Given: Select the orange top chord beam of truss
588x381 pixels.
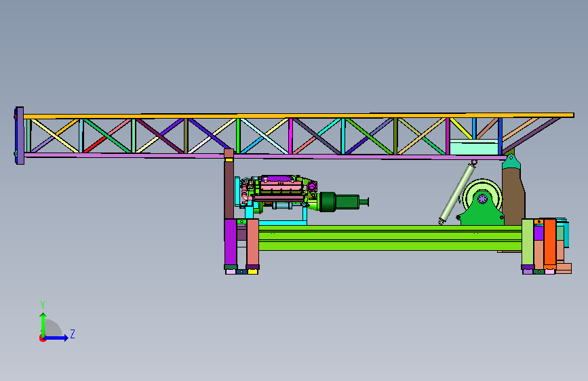Looking at the screenshot, I should (298, 116).
